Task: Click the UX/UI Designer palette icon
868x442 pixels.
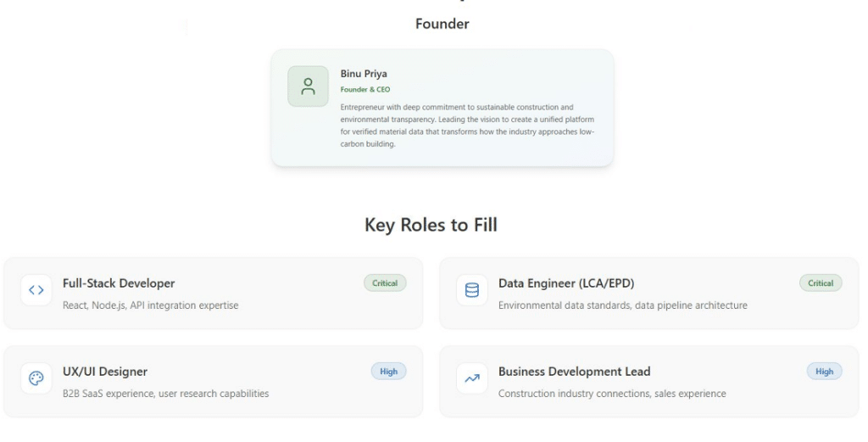Action: (36, 378)
